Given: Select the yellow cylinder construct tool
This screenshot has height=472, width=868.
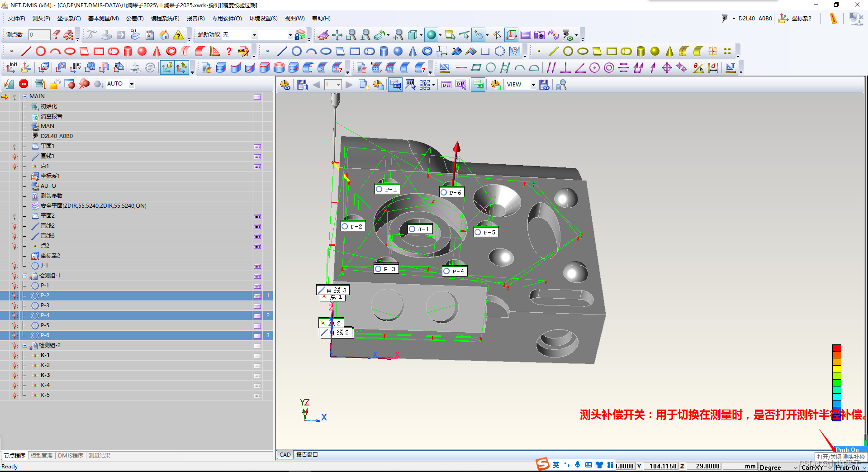Looking at the screenshot, I should point(640,51).
